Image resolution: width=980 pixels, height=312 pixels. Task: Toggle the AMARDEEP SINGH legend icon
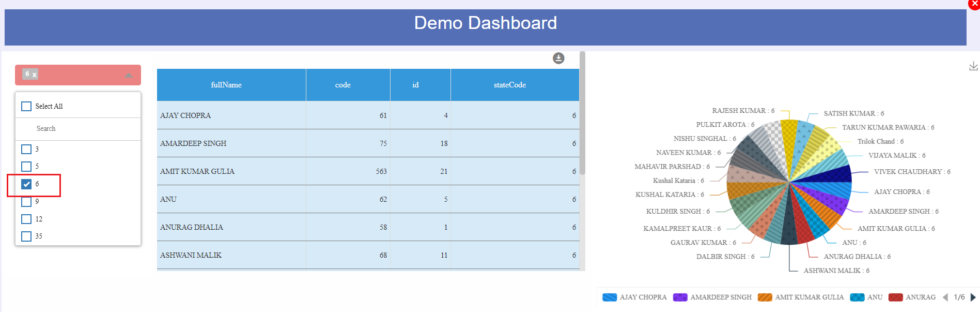tap(680, 297)
